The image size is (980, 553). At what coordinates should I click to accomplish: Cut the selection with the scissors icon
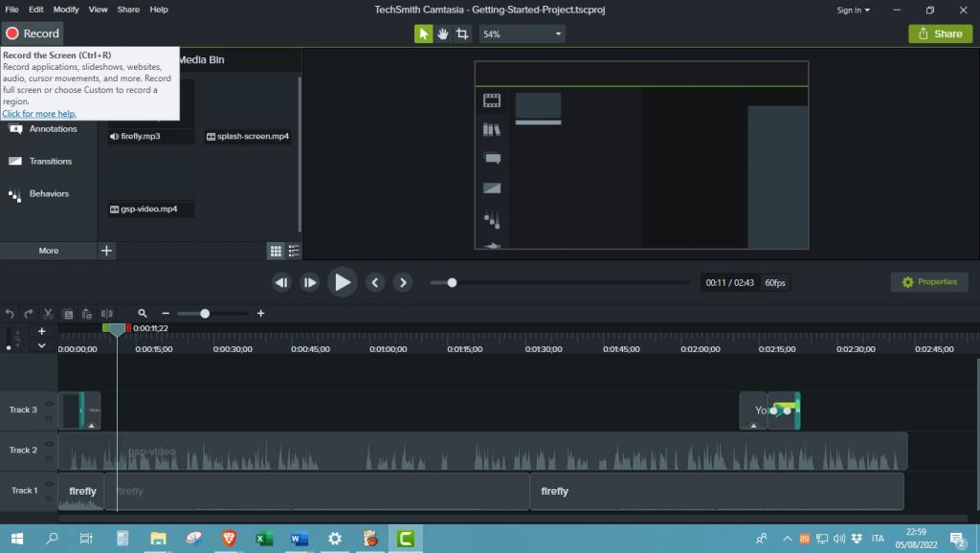[48, 313]
